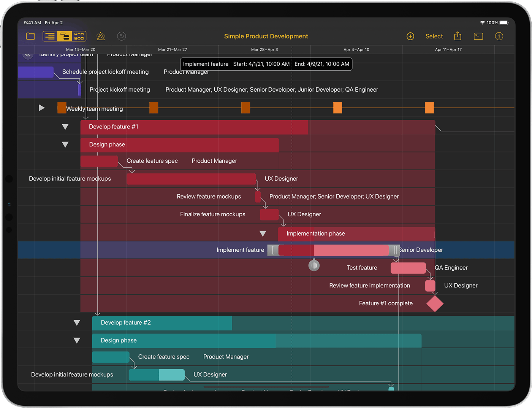Open the automation console icon
The width and height of the screenshot is (532, 408).
478,37
